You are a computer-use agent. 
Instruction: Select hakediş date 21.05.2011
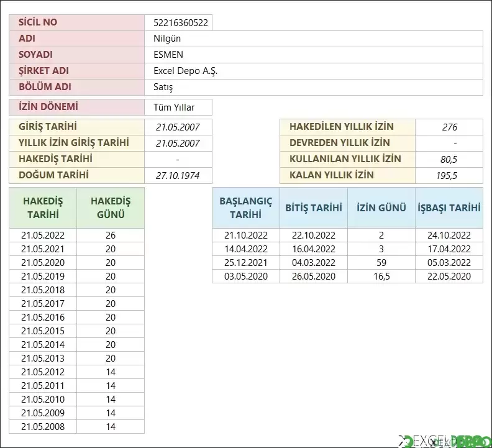(43, 385)
